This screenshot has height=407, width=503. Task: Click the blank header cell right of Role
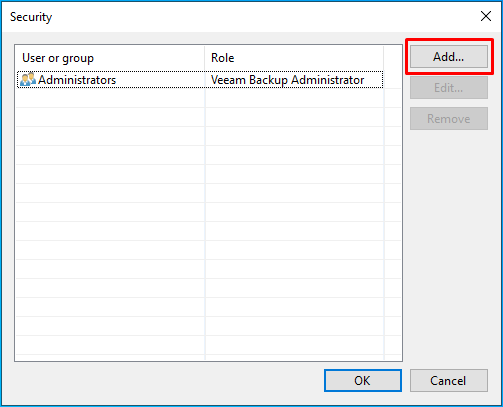(393, 58)
